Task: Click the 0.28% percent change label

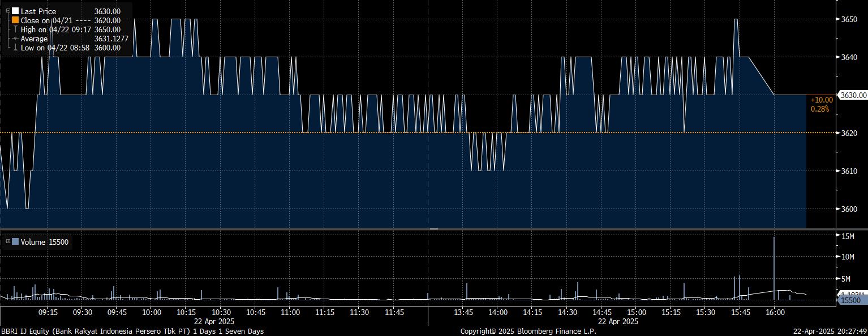Action: click(x=820, y=109)
